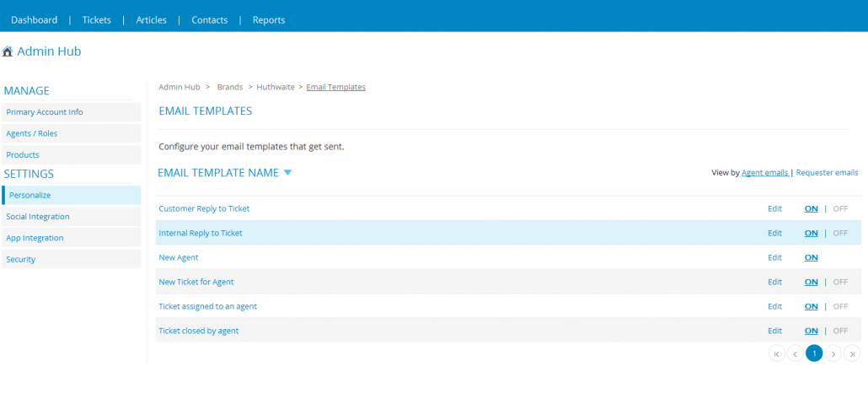Click the Admin Hub home icon
868x394 pixels.
pos(8,51)
